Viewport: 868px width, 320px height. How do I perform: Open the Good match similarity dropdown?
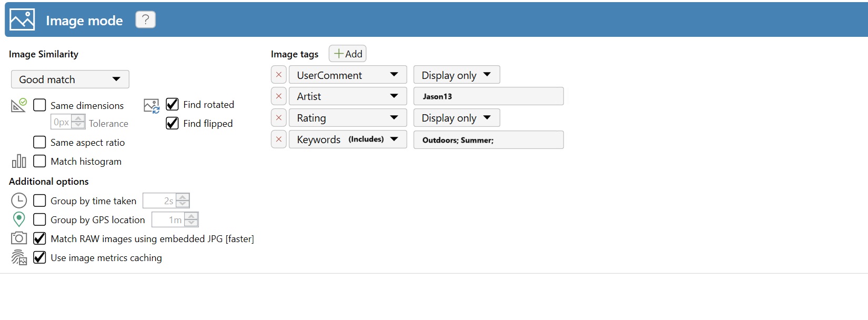70,79
